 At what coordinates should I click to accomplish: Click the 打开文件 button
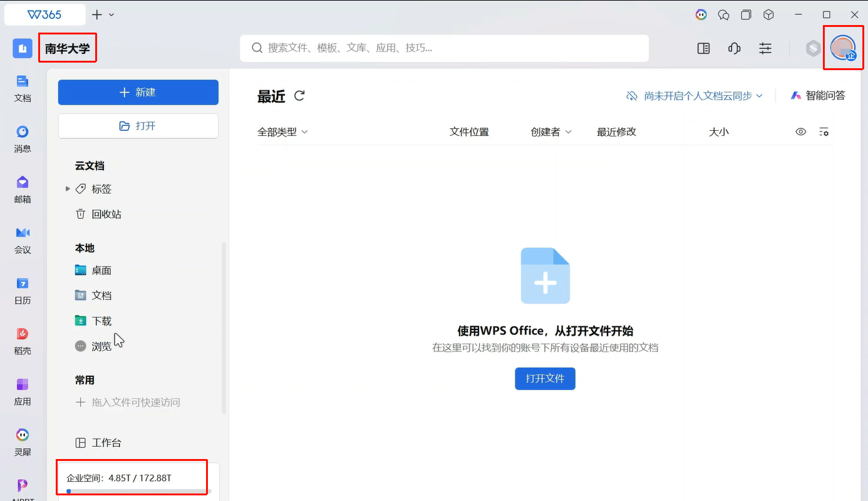coord(545,378)
